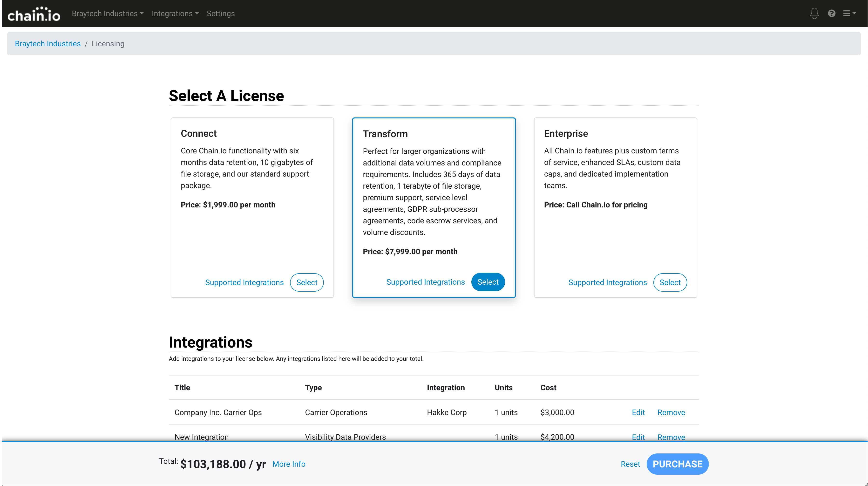Image resolution: width=868 pixels, height=486 pixels.
Task: Click the chain.io logo
Action: (34, 14)
